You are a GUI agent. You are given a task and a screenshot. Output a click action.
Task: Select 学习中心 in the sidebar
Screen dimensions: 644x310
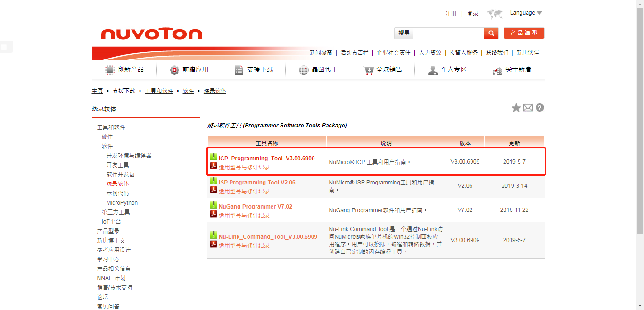pos(108,259)
